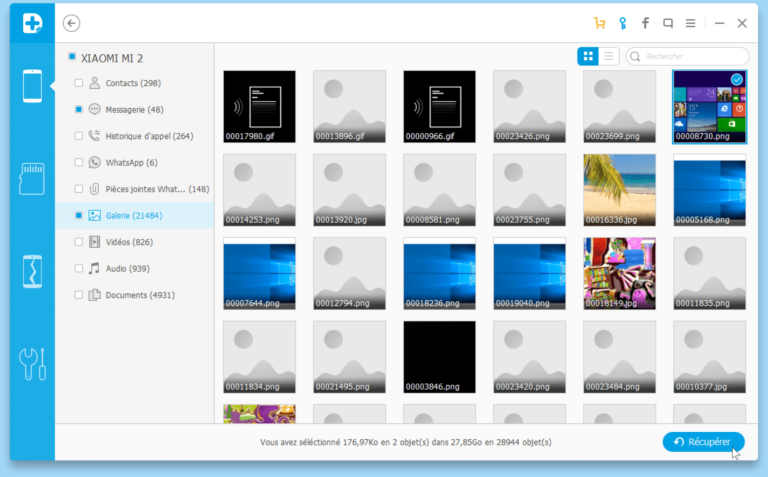This screenshot has height=477, width=768.
Task: Select the SD card recovery sidebar icon
Action: pos(33,178)
